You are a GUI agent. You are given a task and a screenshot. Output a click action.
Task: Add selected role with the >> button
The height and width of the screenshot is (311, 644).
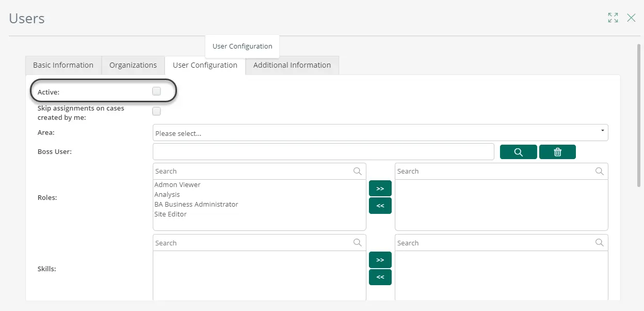(380, 189)
